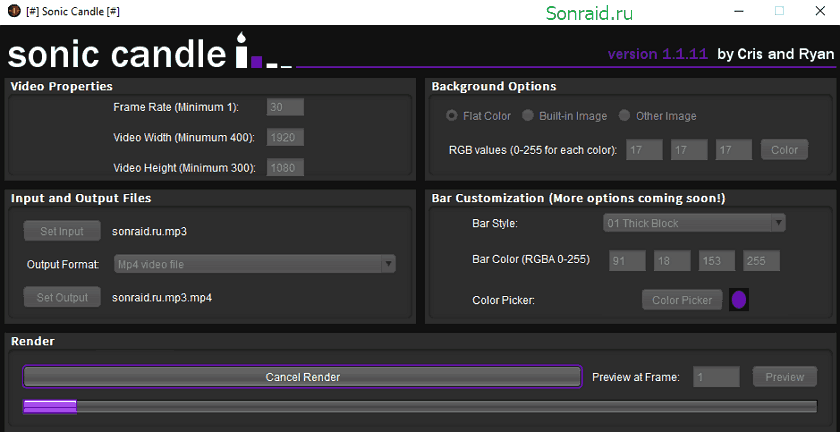Click the Bar Style label
This screenshot has width=840, height=432.
tap(495, 224)
